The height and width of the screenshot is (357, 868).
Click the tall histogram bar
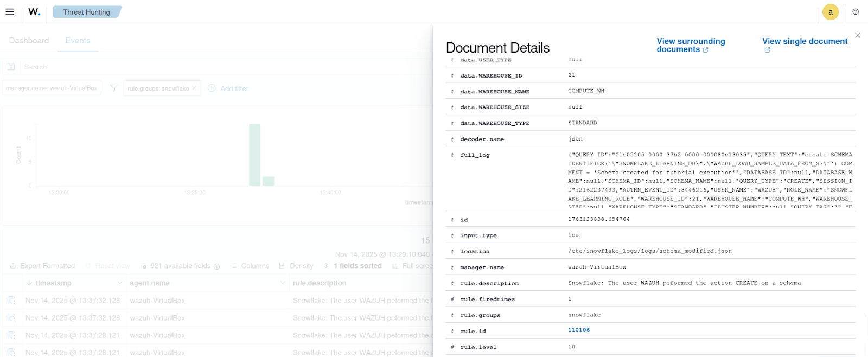click(255, 155)
